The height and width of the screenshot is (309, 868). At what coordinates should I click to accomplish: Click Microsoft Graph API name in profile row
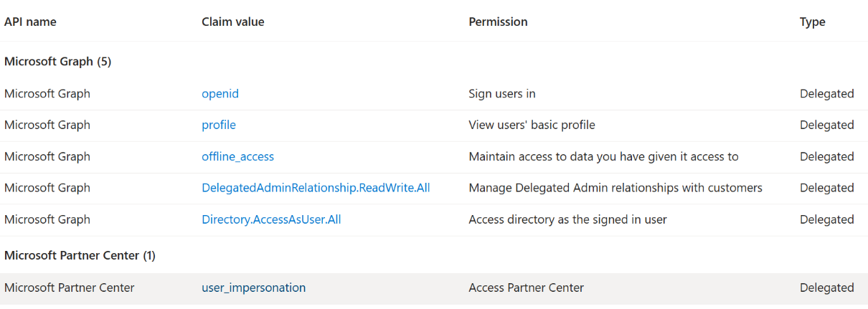pos(47,125)
